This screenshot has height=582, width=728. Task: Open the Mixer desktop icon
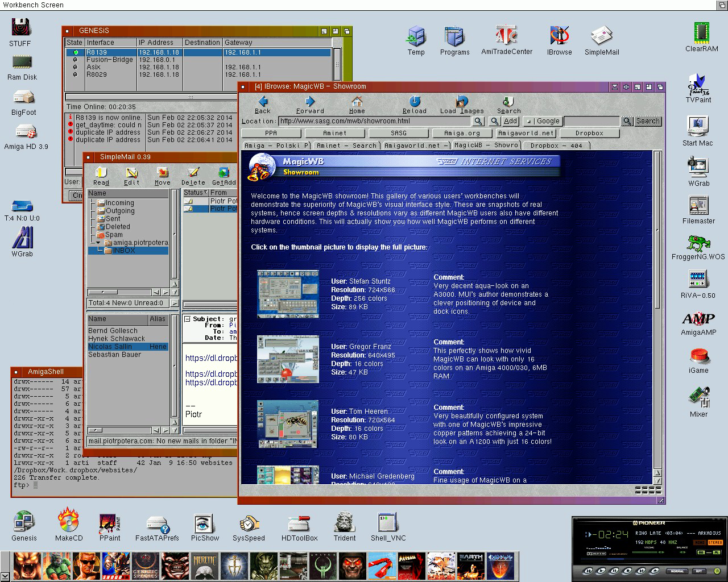698,402
